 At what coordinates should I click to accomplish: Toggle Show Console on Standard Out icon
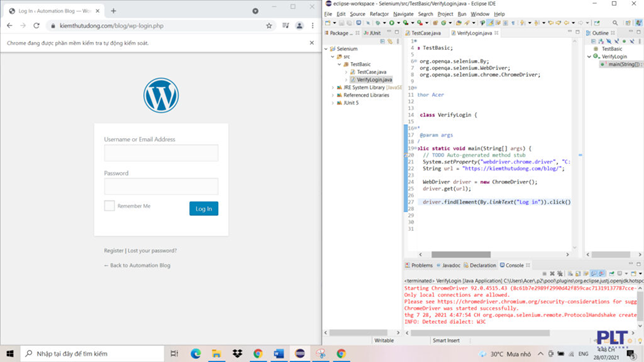point(594,273)
